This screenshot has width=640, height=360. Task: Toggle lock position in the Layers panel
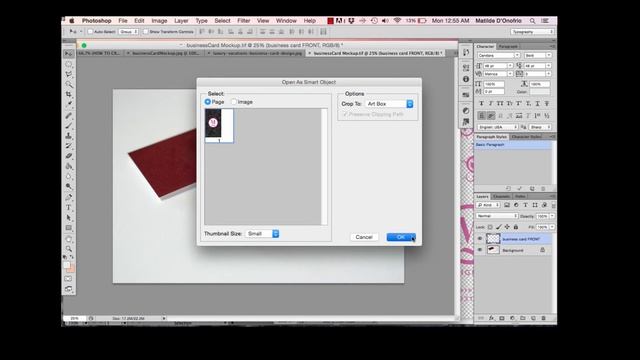coord(507,227)
